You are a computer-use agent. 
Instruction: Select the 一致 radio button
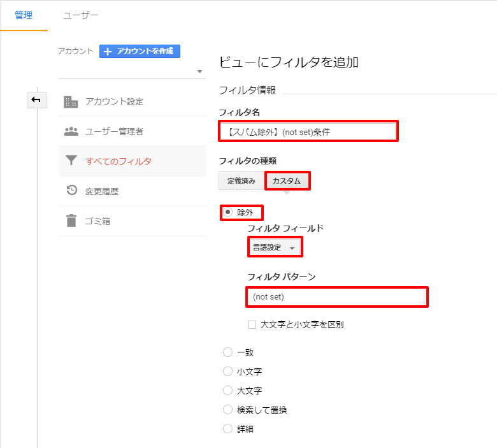pyautogui.click(x=227, y=352)
